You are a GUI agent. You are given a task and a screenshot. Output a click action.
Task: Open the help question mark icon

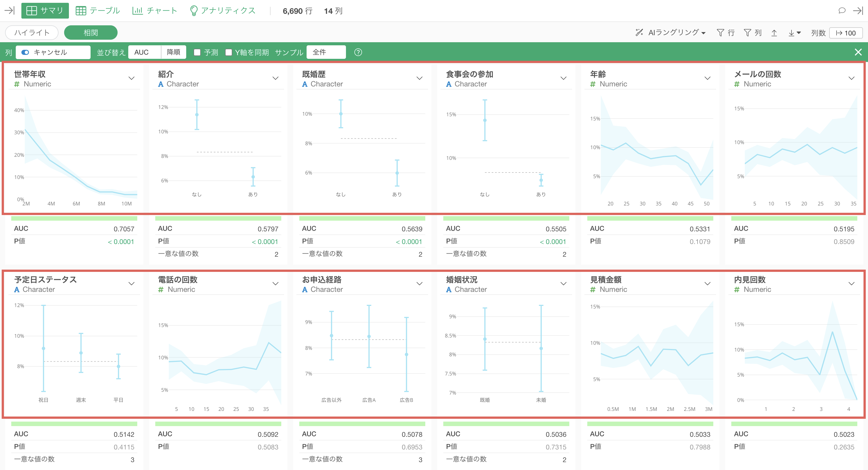click(x=358, y=52)
